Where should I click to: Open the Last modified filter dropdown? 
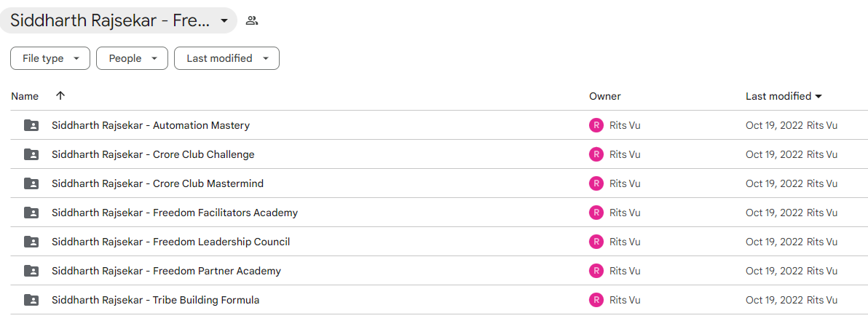pos(226,59)
